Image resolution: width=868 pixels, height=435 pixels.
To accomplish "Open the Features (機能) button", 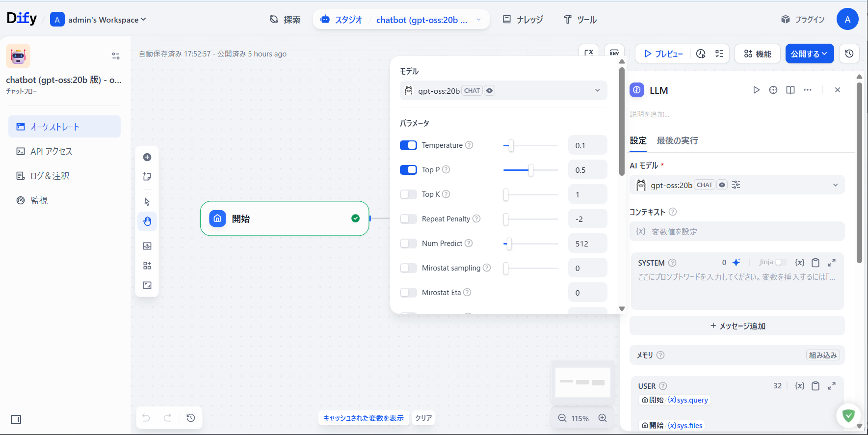I will click(x=758, y=54).
